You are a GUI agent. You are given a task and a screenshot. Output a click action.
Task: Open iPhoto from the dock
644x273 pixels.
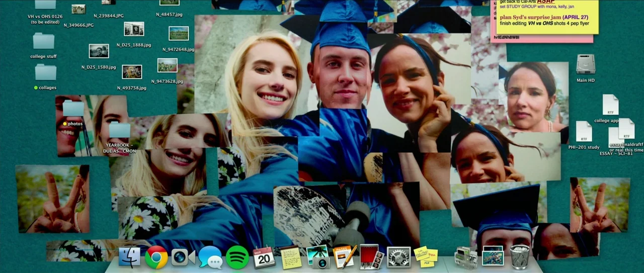pos(317,256)
